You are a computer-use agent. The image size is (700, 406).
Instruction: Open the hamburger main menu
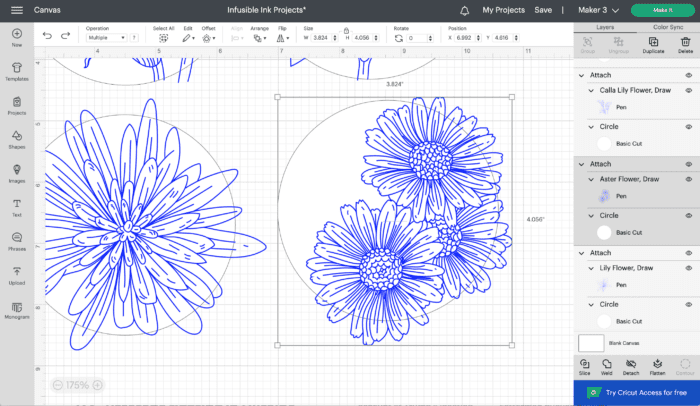(15, 10)
